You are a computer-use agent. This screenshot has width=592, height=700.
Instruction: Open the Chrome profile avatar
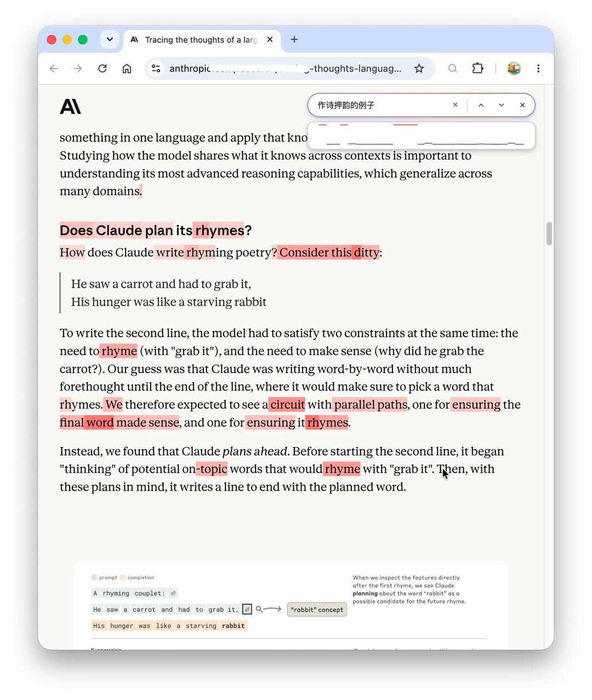514,68
